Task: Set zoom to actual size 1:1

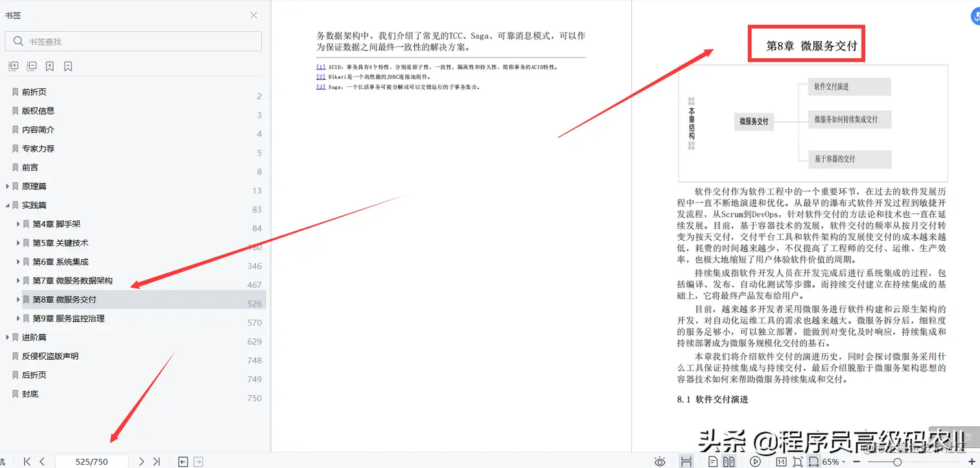Action: pos(780,462)
